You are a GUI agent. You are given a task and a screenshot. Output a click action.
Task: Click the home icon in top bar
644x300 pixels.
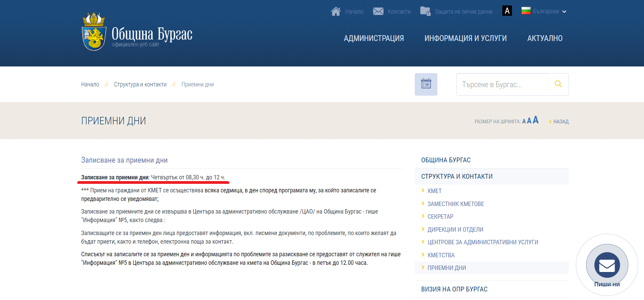[336, 12]
